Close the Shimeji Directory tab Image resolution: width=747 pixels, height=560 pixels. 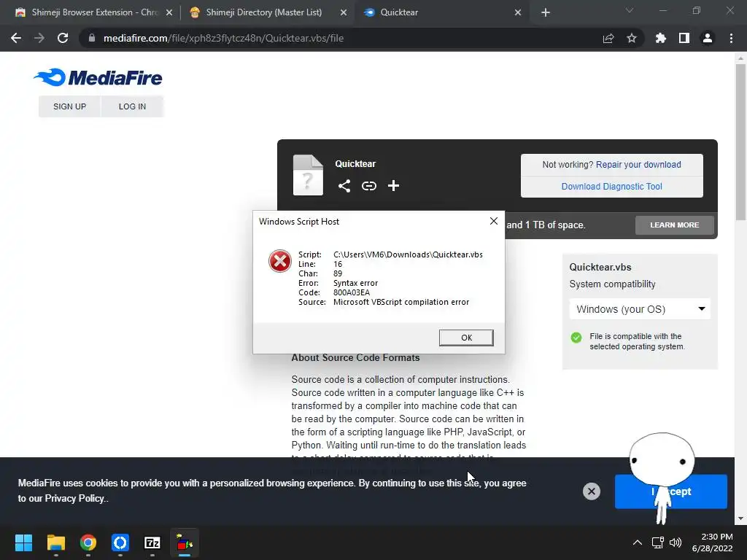[344, 13]
